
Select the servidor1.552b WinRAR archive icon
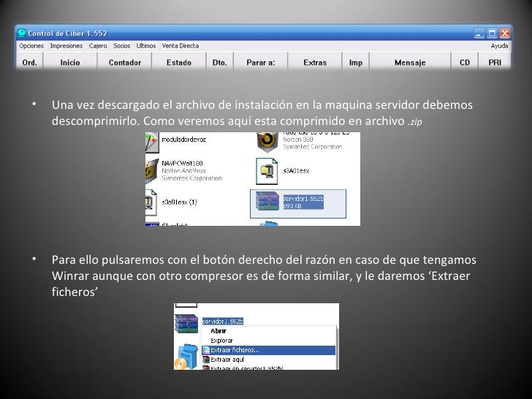pos(267,201)
